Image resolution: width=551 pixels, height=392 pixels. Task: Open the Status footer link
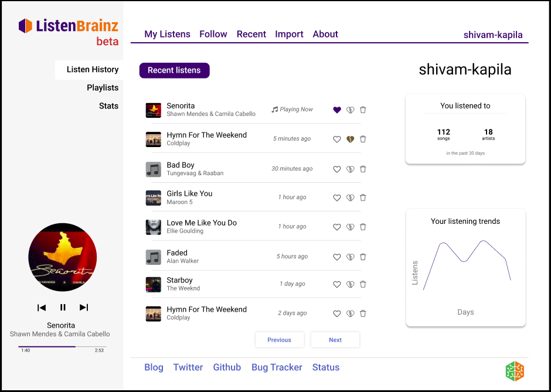326,367
